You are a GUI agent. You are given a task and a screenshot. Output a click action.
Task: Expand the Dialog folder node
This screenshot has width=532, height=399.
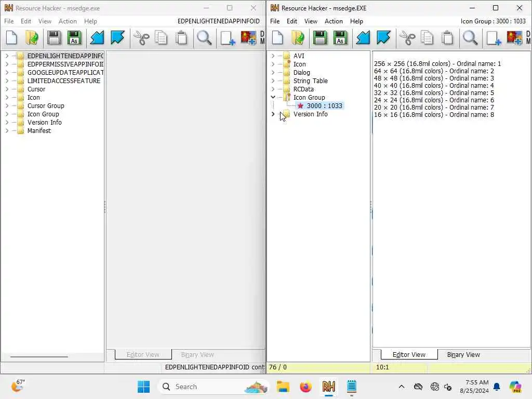tap(273, 72)
